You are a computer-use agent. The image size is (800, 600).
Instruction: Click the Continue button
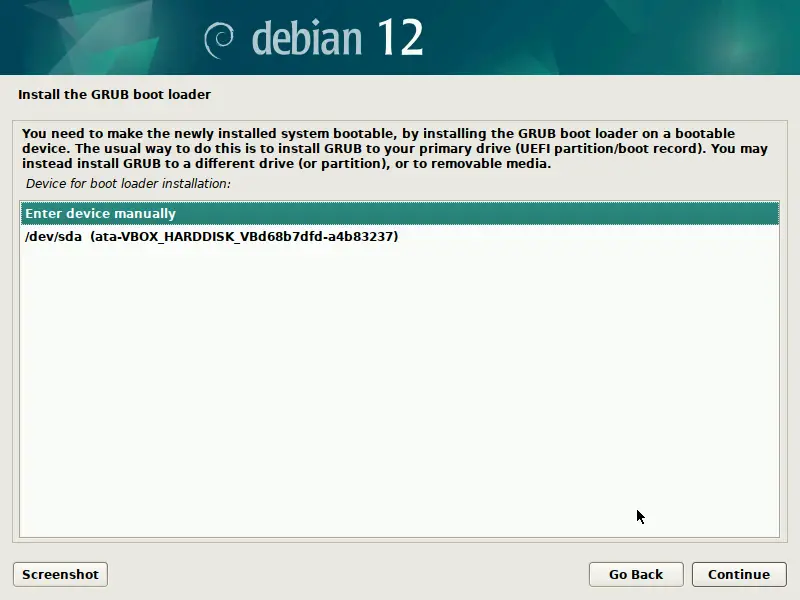tap(739, 574)
